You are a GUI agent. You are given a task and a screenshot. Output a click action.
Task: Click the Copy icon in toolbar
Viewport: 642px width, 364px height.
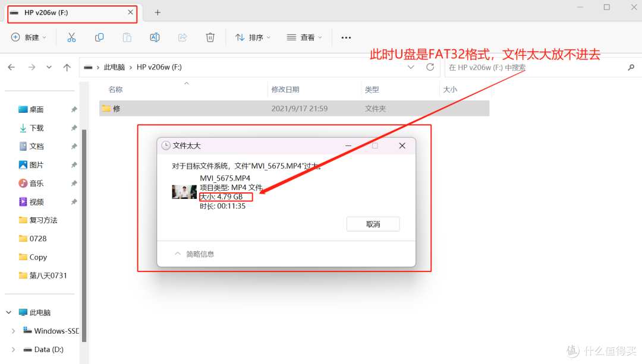tap(99, 37)
